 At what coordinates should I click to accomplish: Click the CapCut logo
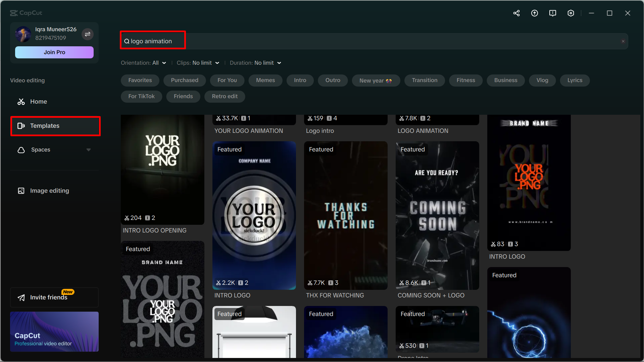(26, 13)
